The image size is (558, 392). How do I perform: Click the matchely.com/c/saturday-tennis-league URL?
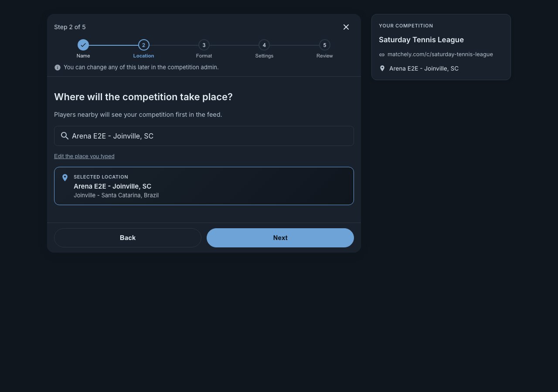[x=440, y=54]
